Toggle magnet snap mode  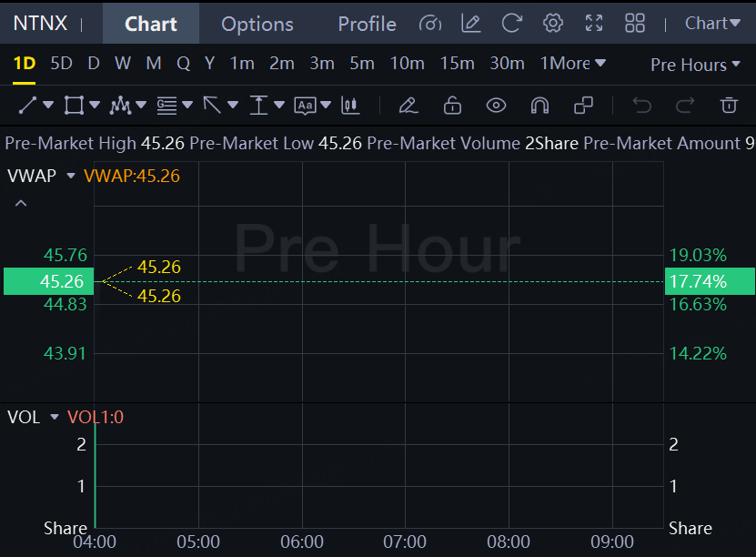[539, 106]
